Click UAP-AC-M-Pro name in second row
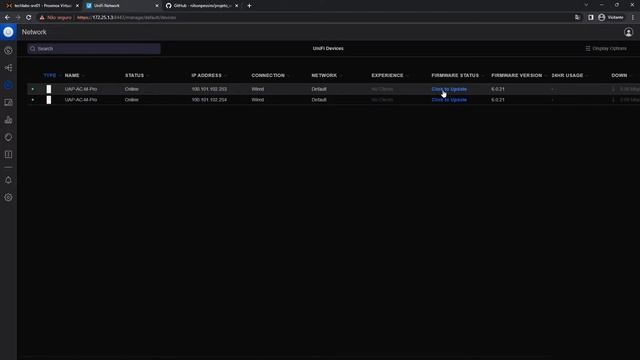 pyautogui.click(x=81, y=100)
